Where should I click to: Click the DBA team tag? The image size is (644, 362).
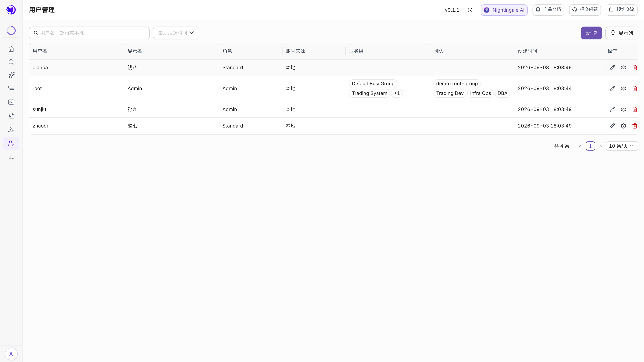pos(502,93)
